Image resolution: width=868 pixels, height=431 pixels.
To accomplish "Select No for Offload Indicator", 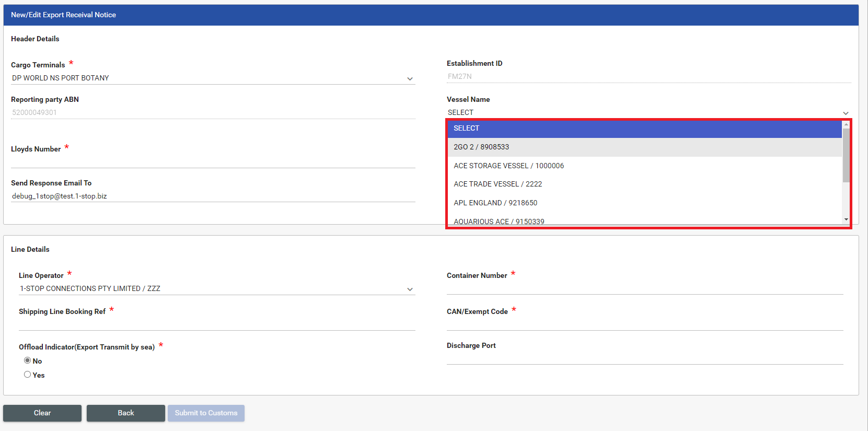I will click(28, 360).
